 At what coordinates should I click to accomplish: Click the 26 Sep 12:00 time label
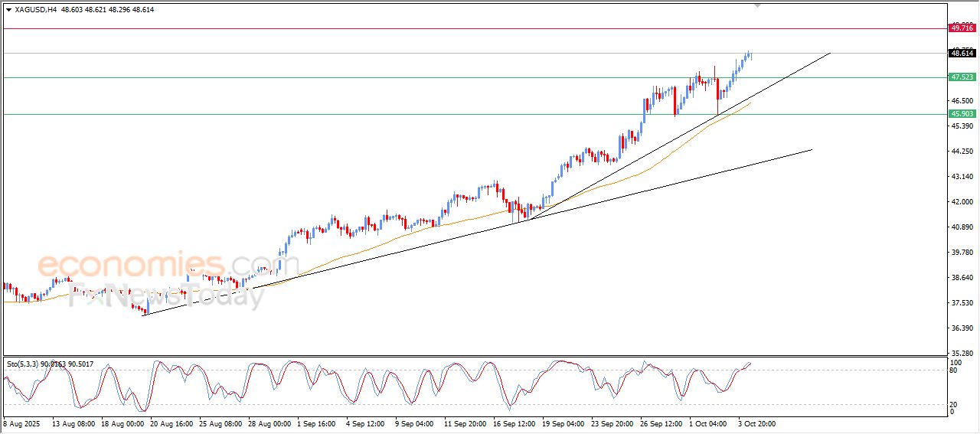(661, 423)
